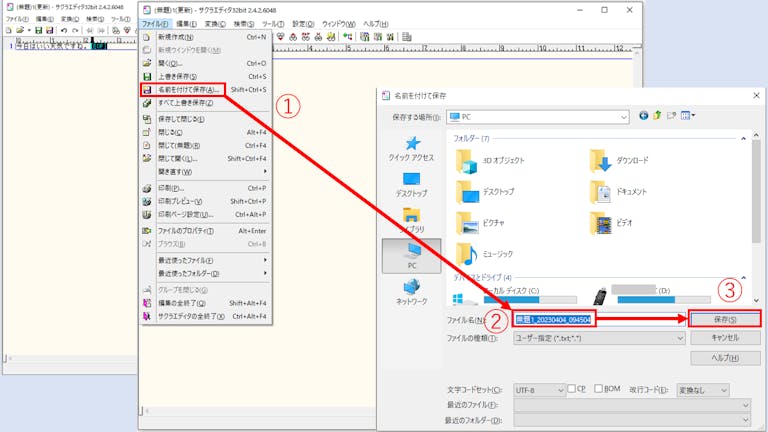Choose サクラエディタの全終了 menu entry
The image size is (768, 432).
point(205,316)
